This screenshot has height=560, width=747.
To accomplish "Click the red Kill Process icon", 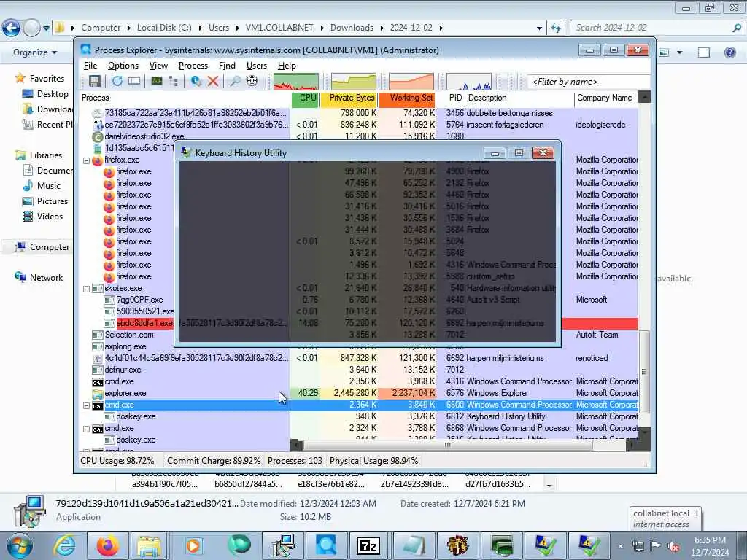I will tap(213, 82).
